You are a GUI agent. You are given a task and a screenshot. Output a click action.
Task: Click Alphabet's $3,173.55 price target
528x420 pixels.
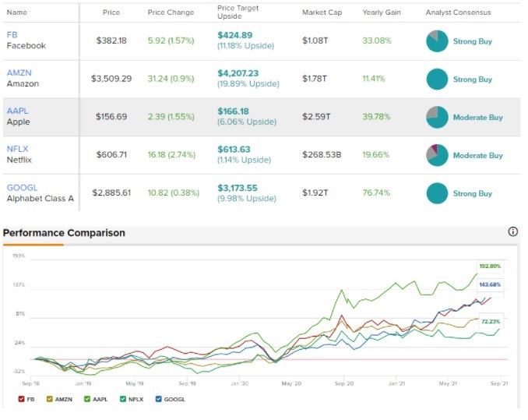(x=237, y=188)
